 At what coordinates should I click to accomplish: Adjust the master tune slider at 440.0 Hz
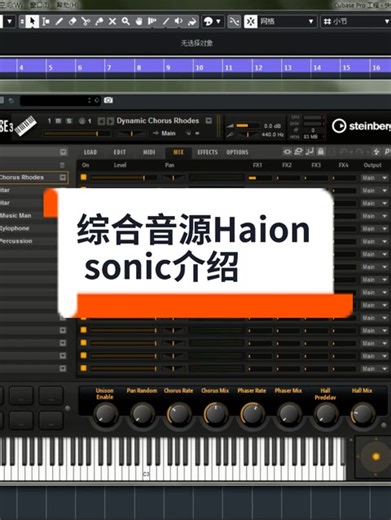point(247,135)
